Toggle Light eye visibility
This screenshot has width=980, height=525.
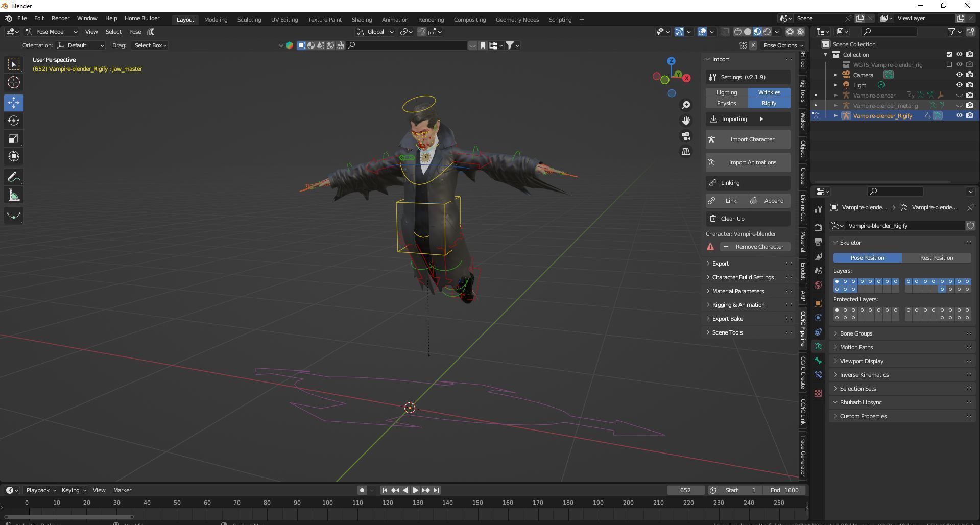click(x=959, y=85)
